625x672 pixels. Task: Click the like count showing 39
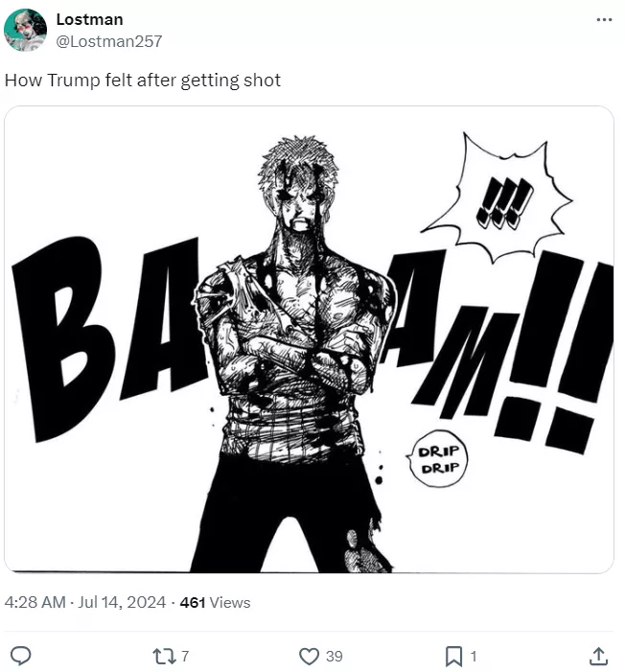click(x=334, y=656)
